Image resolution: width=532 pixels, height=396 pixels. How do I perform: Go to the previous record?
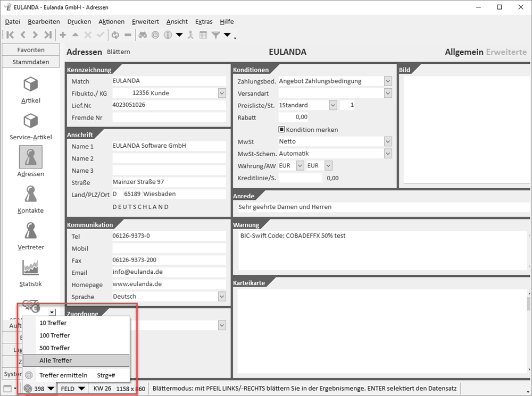[x=23, y=35]
